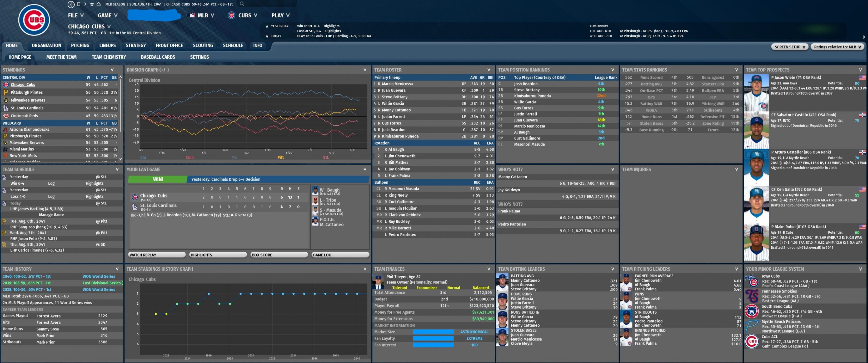Open Jim Chenoweth link in rotation

(x=402, y=156)
